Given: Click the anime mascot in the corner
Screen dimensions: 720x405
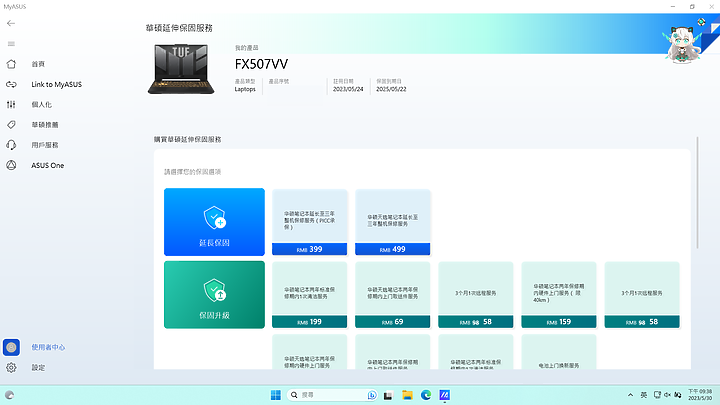Looking at the screenshot, I should [684, 45].
